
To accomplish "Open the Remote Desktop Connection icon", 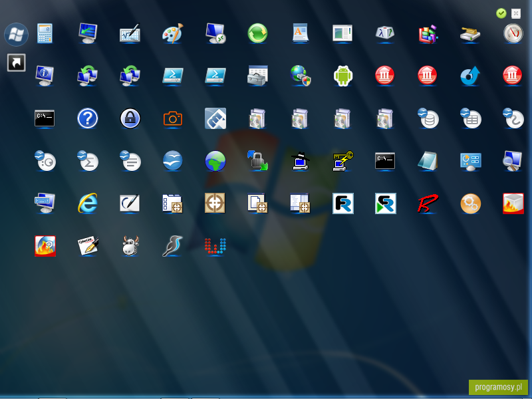I will [x=215, y=33].
